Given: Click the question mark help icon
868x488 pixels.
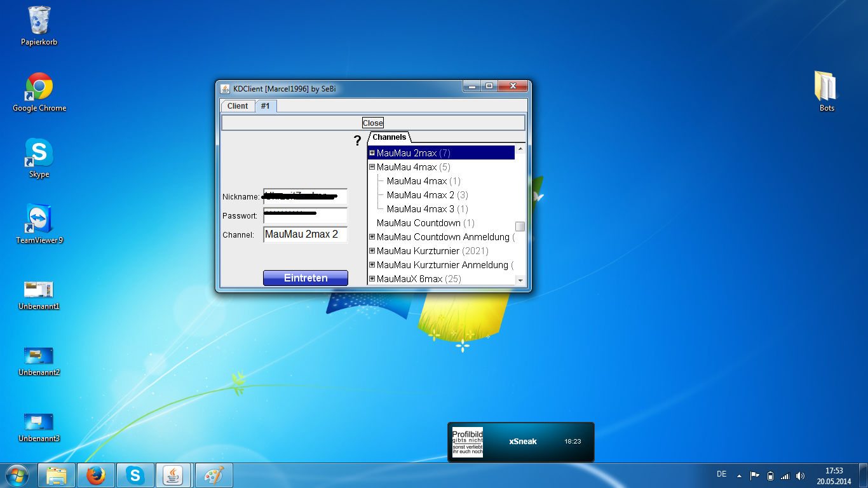Looking at the screenshot, I should 357,141.
